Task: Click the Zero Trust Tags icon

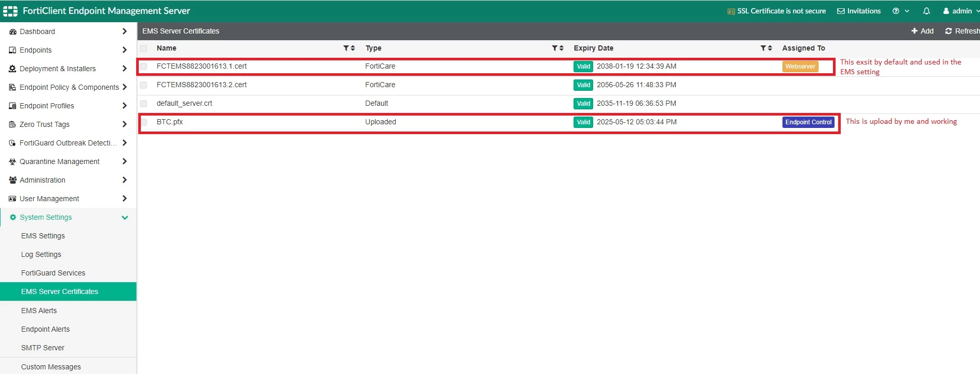Action: 13,124
